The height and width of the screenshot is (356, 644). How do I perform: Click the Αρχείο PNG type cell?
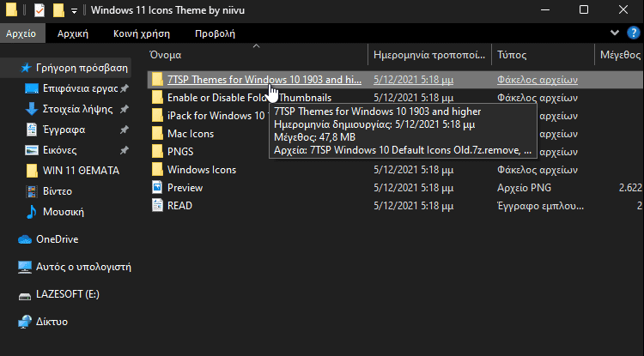(524, 188)
